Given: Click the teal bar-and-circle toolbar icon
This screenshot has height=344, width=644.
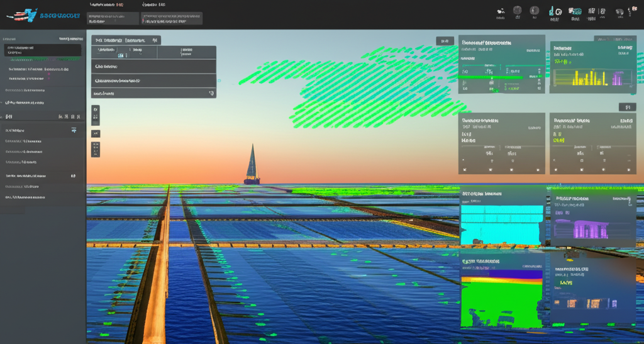Looking at the screenshot, I should pos(555,11).
